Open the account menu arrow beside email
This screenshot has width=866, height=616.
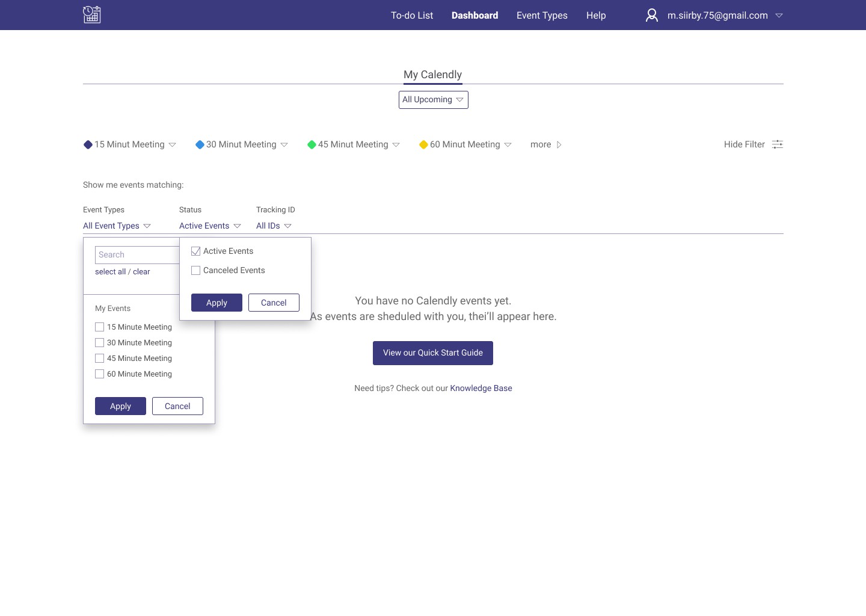tap(779, 16)
